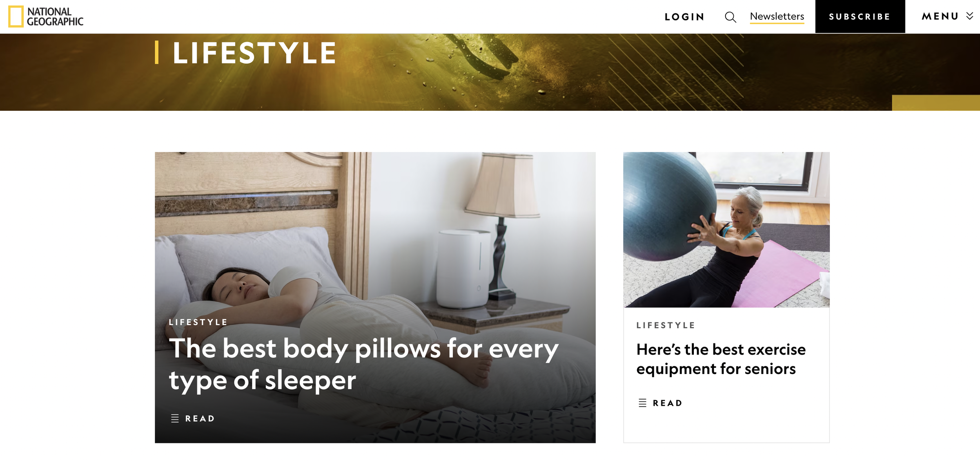980x461 pixels.
Task: Expand the MENU chevron arrow
Action: click(970, 16)
